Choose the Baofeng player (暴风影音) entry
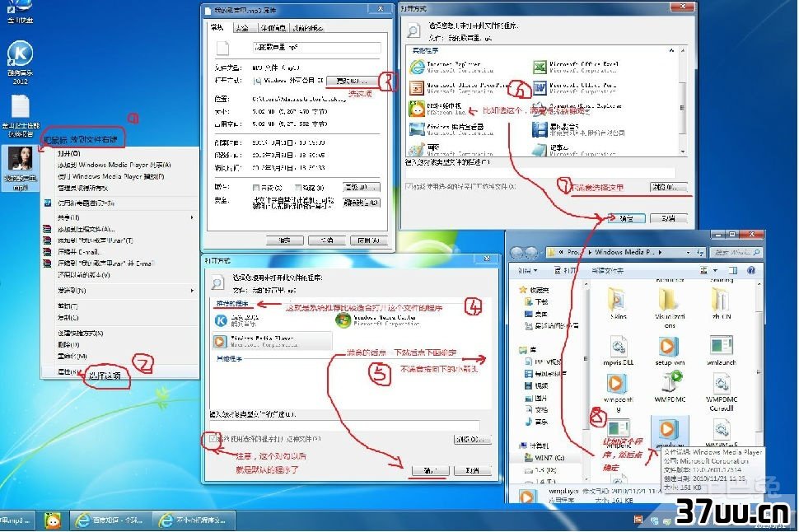 point(578,129)
